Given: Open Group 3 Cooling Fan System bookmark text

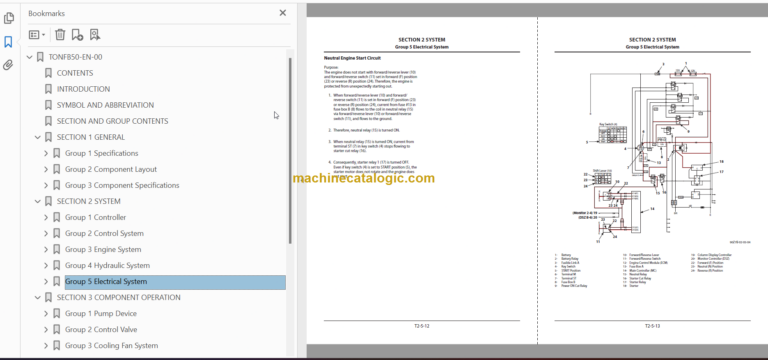Looking at the screenshot, I should 111,346.
